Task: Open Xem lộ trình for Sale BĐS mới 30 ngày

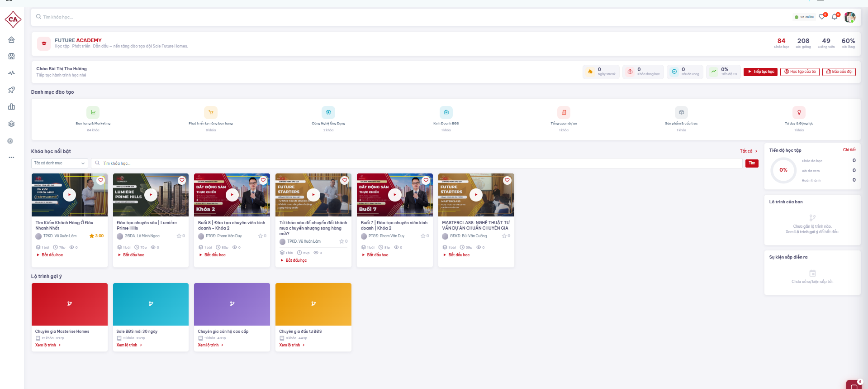Action: [x=129, y=345]
